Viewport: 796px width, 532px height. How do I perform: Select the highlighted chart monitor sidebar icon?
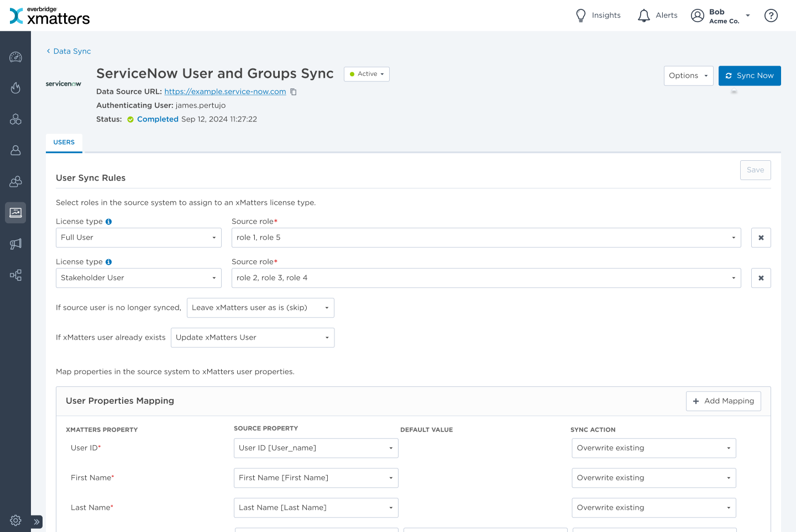pyautogui.click(x=15, y=213)
